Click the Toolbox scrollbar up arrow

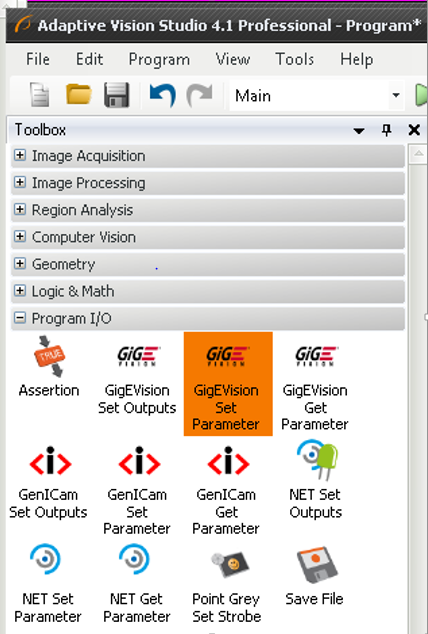pos(418,154)
